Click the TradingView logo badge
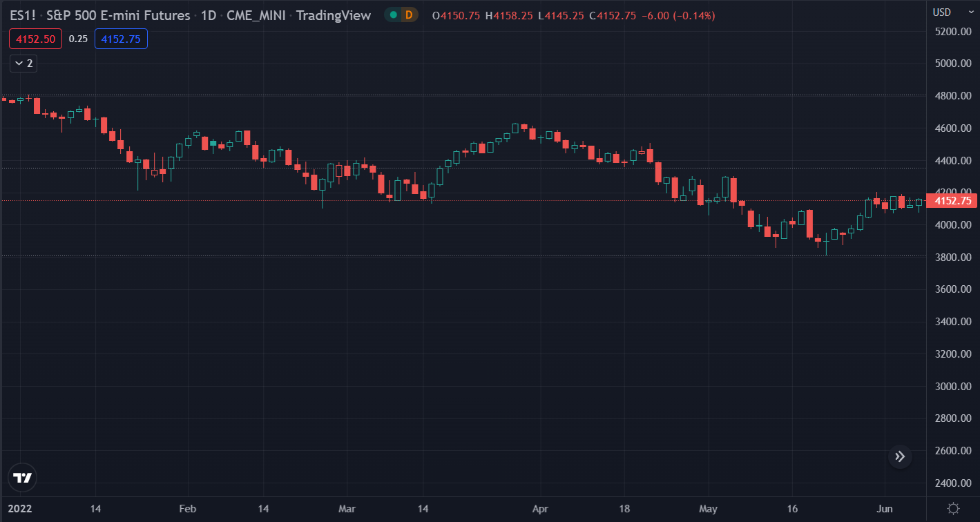 [22, 478]
